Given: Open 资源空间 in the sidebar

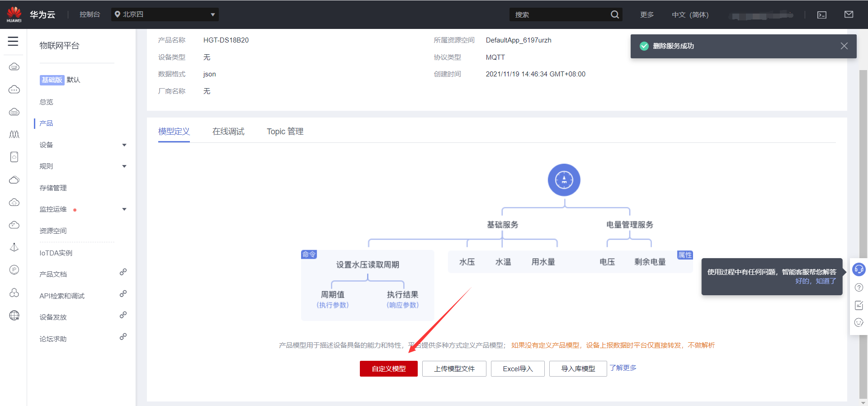Looking at the screenshot, I should pyautogui.click(x=53, y=231).
